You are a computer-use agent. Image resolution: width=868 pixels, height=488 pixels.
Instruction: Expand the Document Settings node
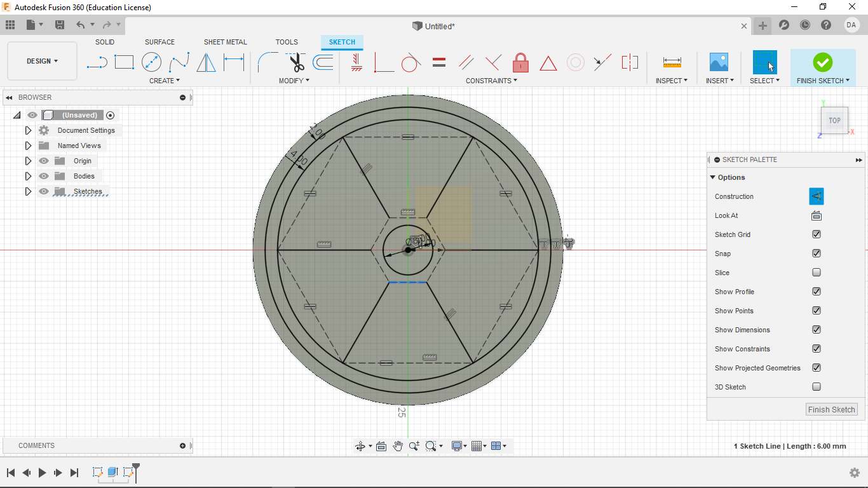point(28,130)
